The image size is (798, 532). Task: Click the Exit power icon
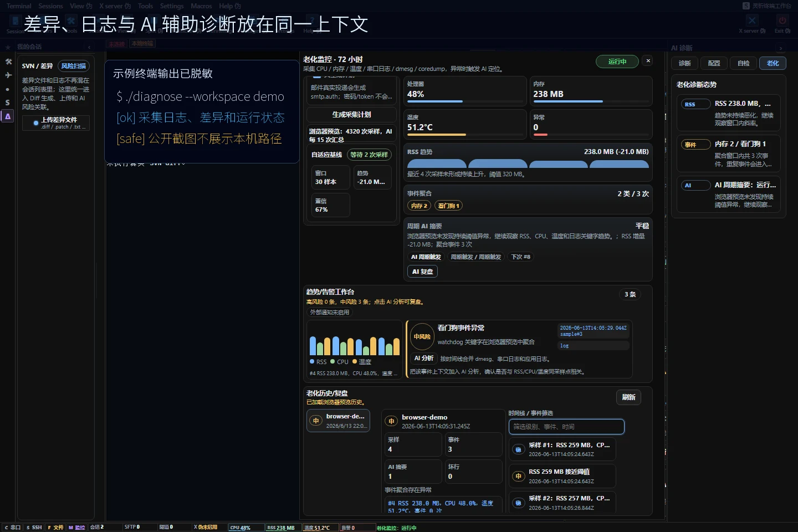click(782, 21)
